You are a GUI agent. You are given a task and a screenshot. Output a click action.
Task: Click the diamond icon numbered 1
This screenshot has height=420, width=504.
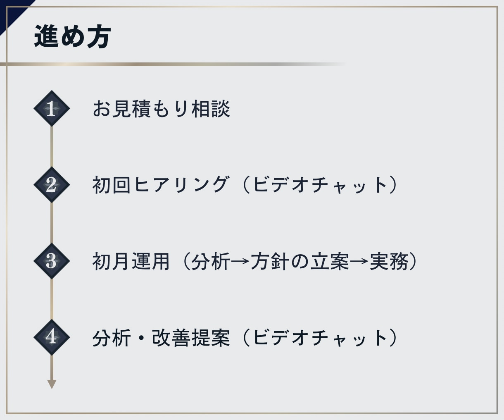coord(52,108)
